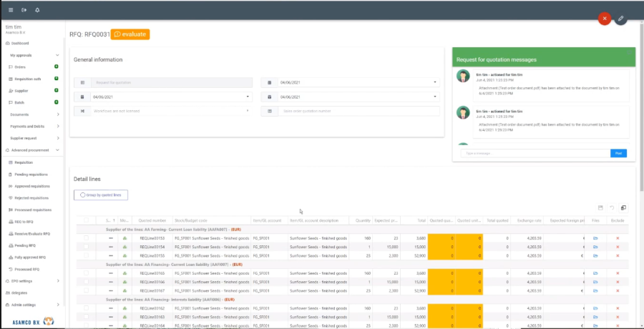
Task: Click green tree icon for REQLine00165
Action: click(125, 273)
